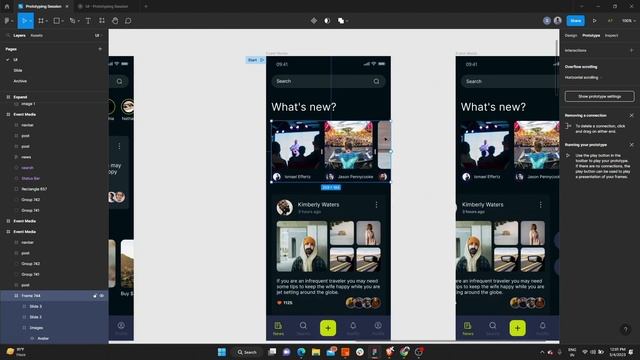
Task: Click the heart likes icon on post
Action: point(280,303)
